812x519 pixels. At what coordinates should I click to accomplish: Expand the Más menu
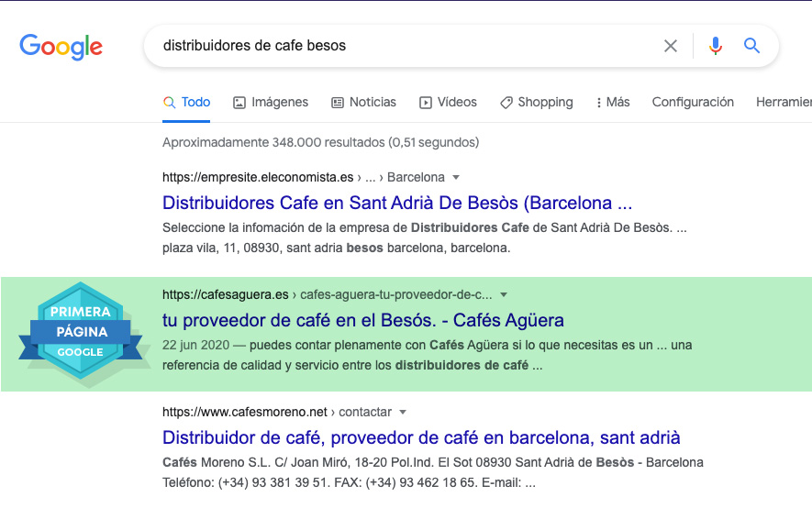(613, 103)
